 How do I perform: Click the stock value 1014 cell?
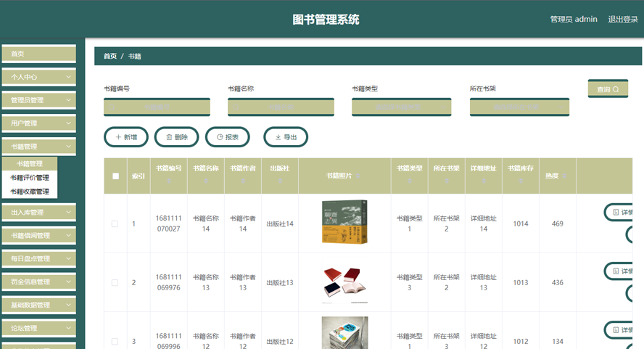pos(521,223)
